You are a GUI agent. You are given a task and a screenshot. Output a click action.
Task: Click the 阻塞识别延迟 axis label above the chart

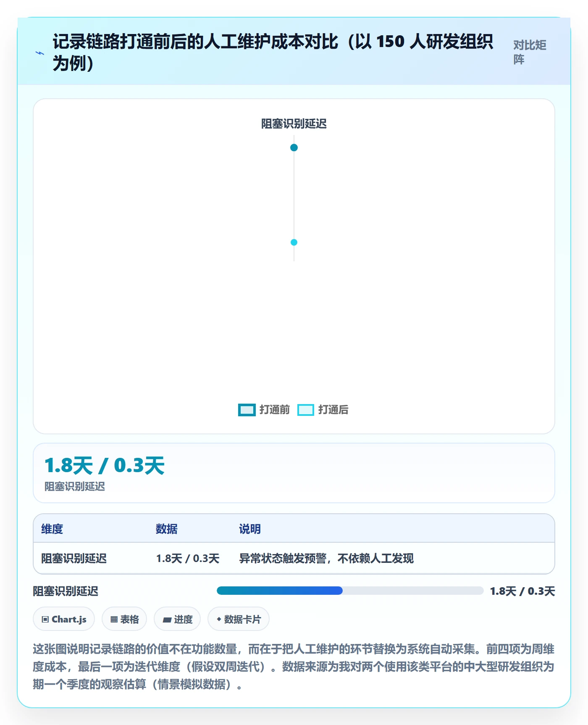click(x=294, y=124)
